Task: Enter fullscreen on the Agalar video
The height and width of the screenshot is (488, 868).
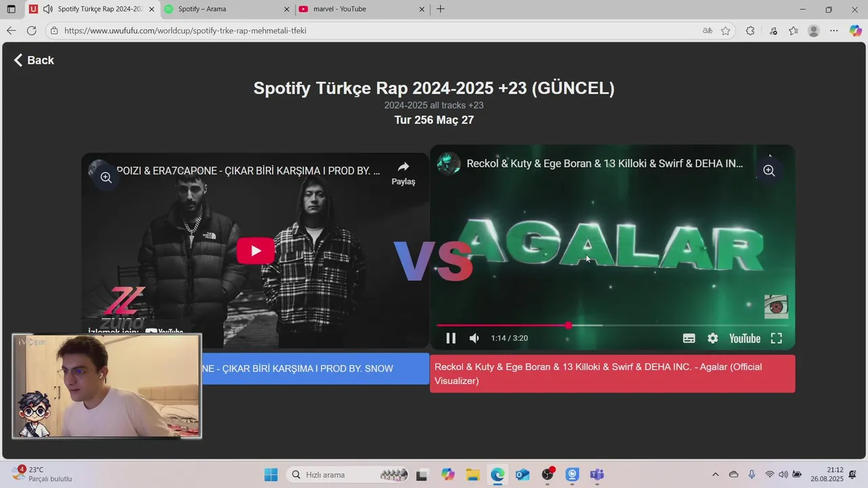Action: [x=776, y=338]
